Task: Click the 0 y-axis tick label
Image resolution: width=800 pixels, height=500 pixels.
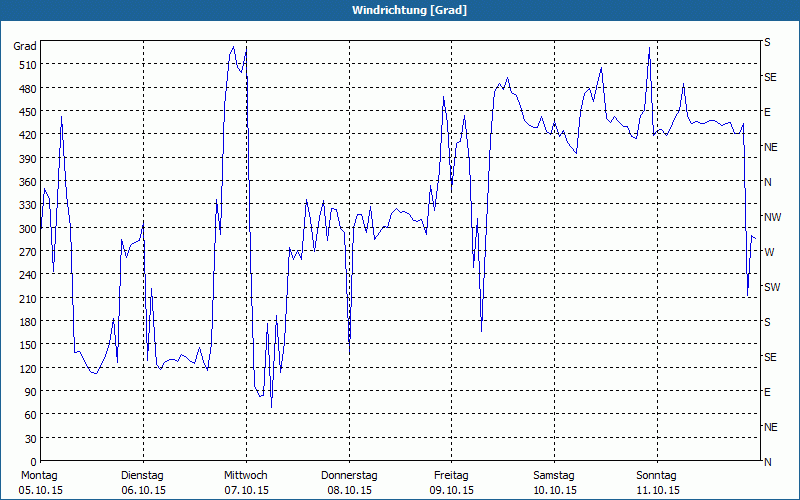Action: tap(34, 462)
